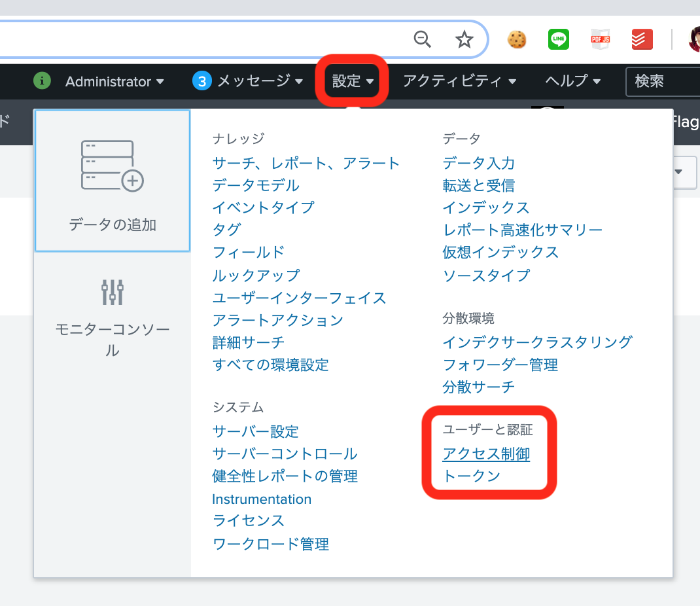
Task: Open the サーバー設定 link
Action: pos(255,431)
